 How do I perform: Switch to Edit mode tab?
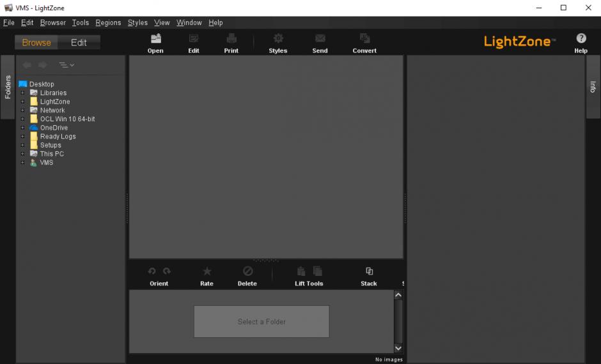(x=79, y=43)
